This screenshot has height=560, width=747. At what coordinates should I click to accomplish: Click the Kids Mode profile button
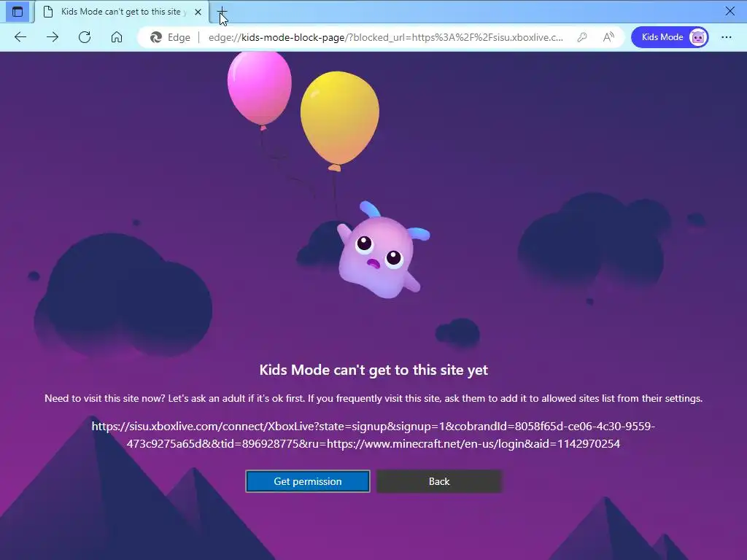pos(670,37)
